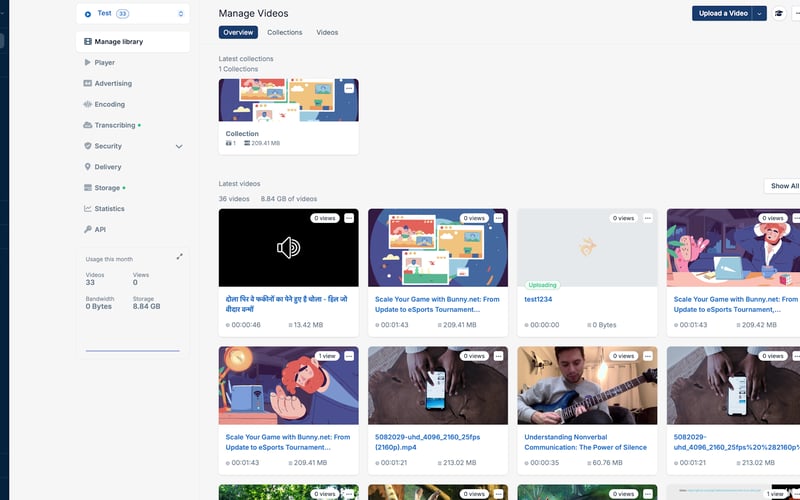800x500 pixels.
Task: Click the library icon beside Test
Action: tap(88, 14)
